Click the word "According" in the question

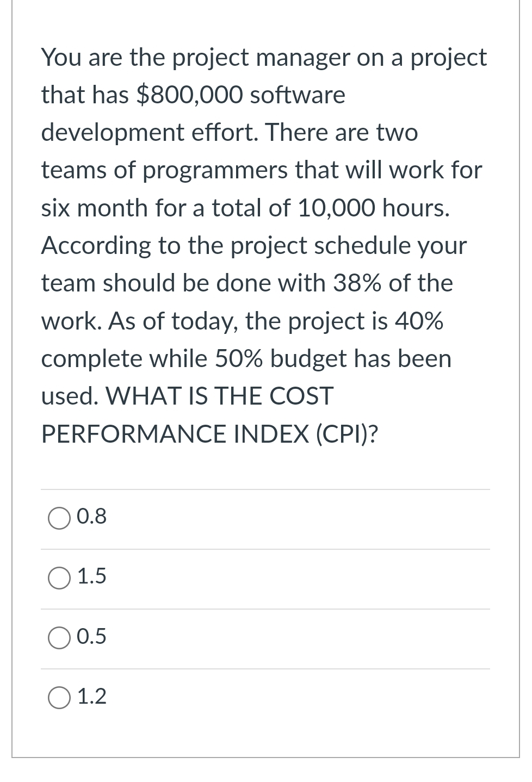click(96, 246)
